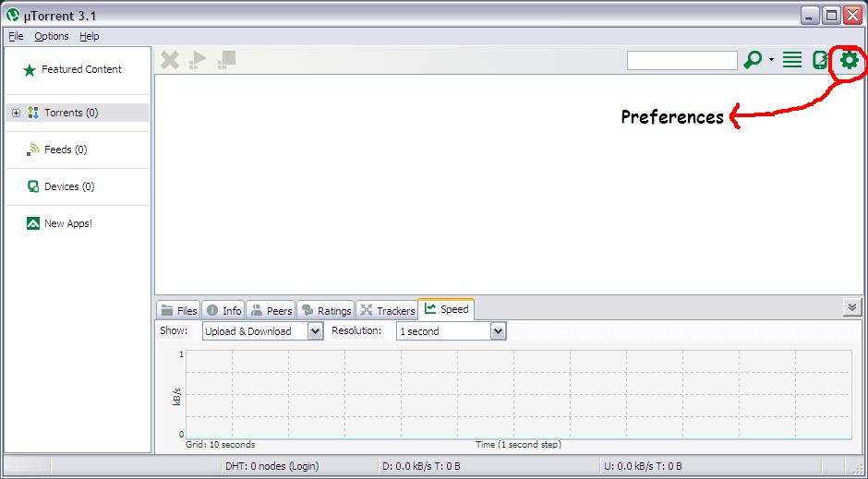Select the Speed tab
Screen dimensions: 868x479
(446, 309)
